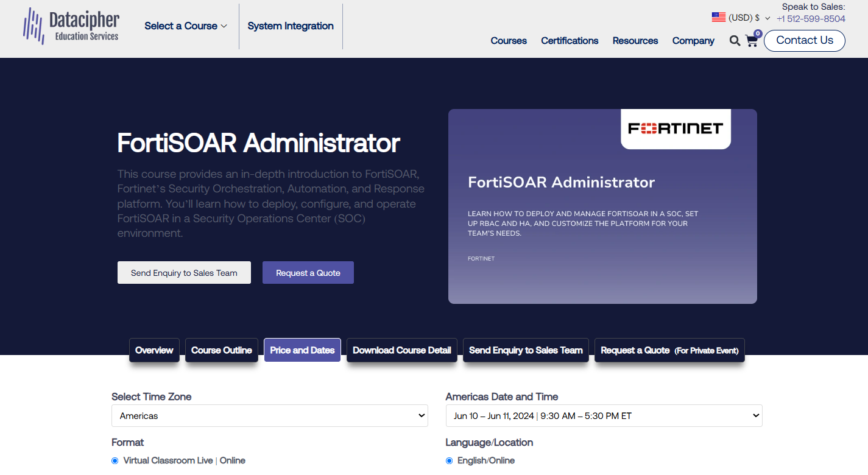Click the Americas Date and Time label
868x475 pixels.
(x=502, y=397)
